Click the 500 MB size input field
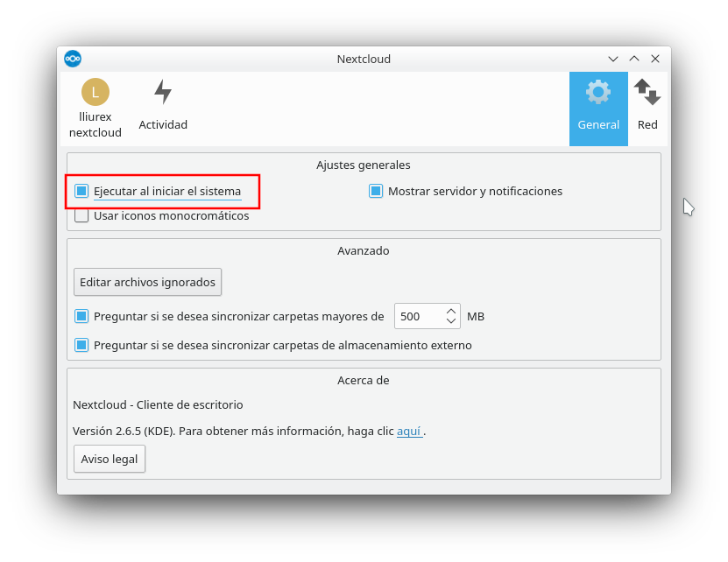The width and height of the screenshot is (728, 562). tap(428, 316)
